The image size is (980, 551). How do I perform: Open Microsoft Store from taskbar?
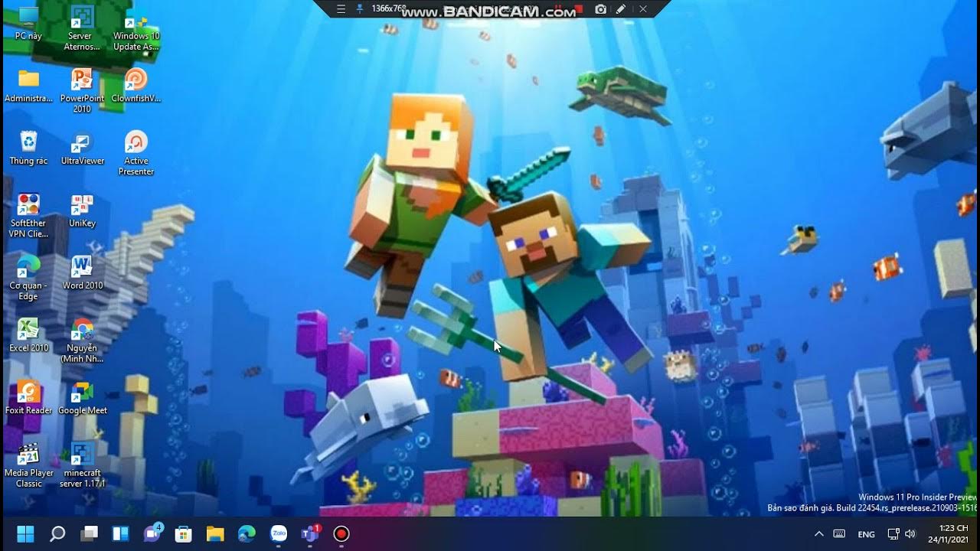184,533
